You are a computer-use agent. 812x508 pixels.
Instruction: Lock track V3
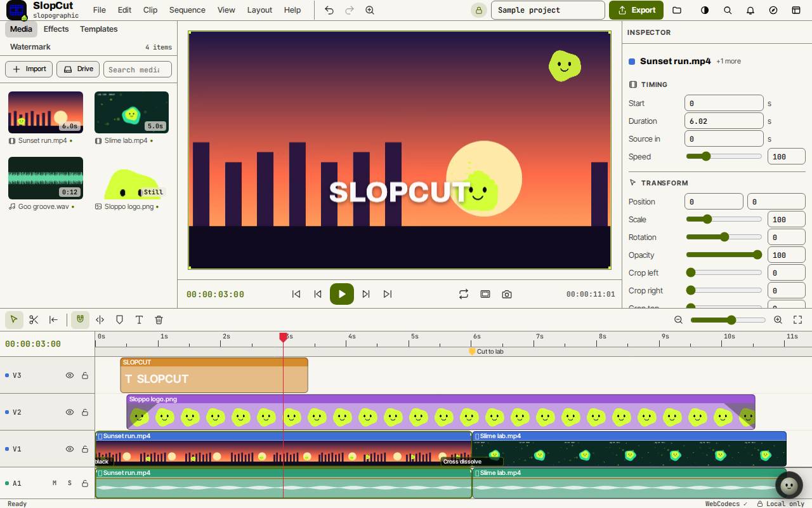point(85,375)
